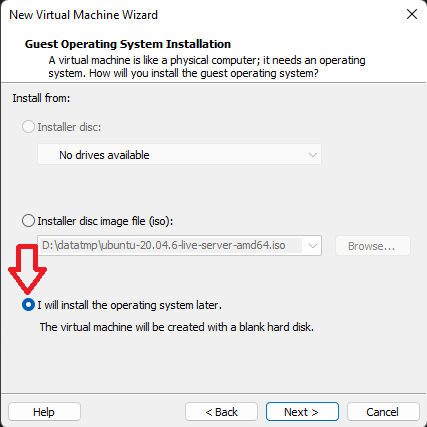427x427 pixels.
Task: Close the New Virtual Machine Wizard dialog
Action: (x=412, y=14)
